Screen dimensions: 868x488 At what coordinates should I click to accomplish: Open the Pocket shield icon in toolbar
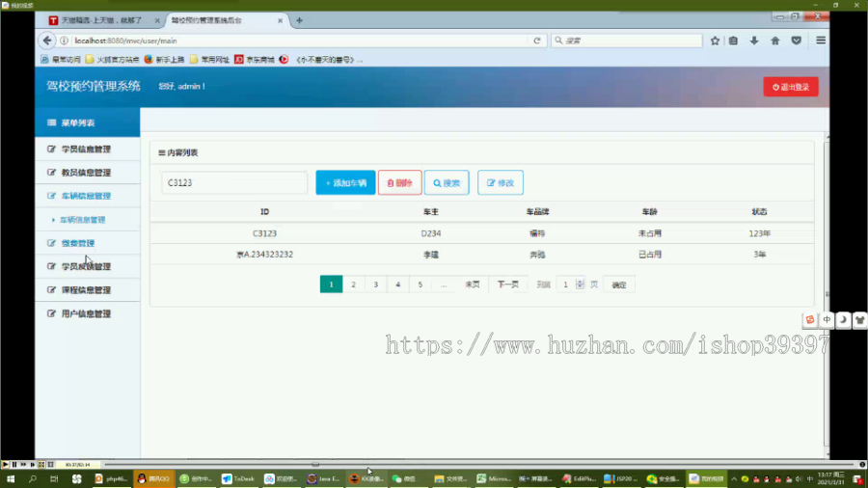pos(796,41)
